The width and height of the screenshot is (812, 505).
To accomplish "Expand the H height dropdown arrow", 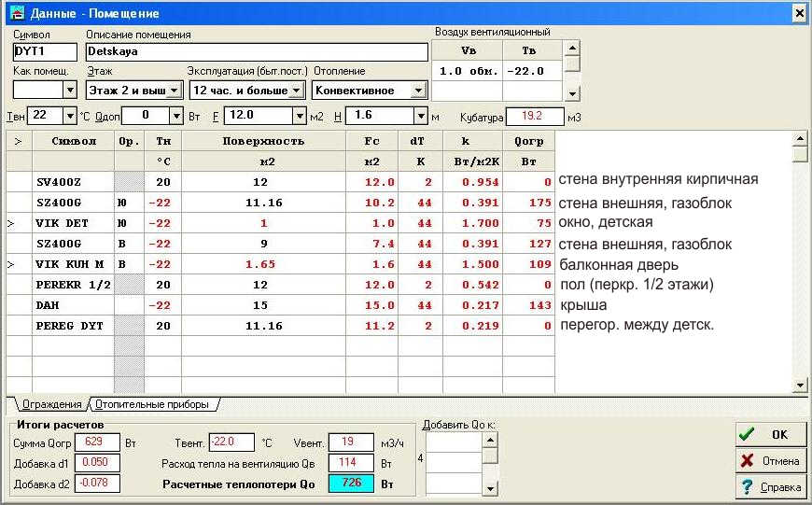I will (421, 116).
